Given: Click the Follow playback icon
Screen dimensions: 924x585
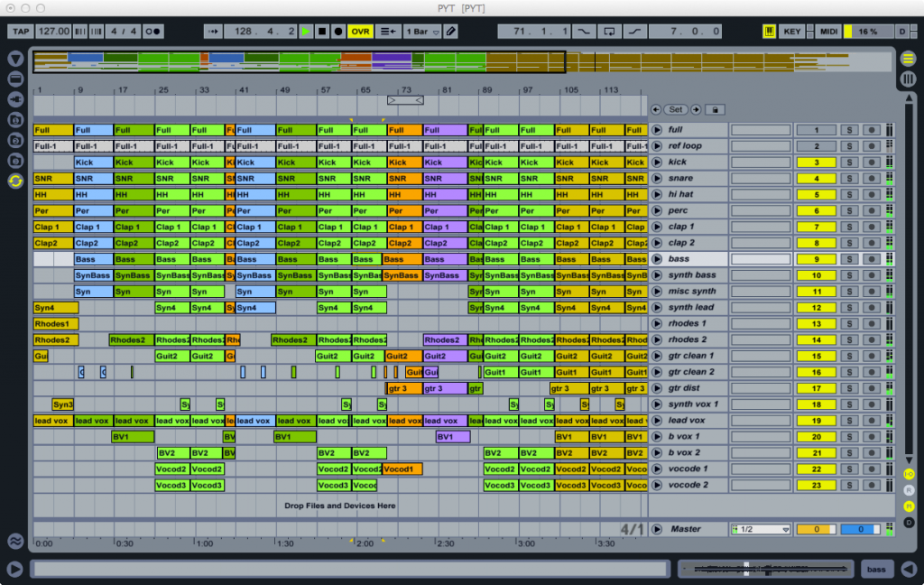Looking at the screenshot, I should [x=213, y=32].
